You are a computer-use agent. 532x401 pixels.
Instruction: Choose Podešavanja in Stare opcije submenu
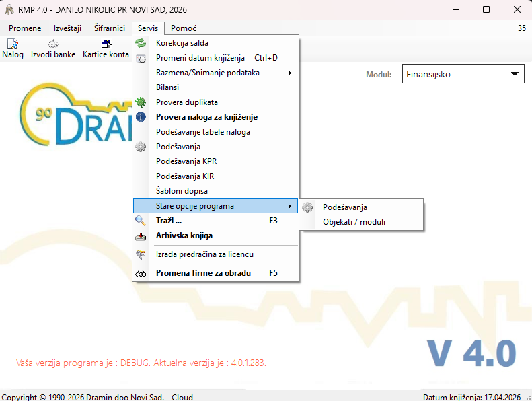(x=362, y=207)
